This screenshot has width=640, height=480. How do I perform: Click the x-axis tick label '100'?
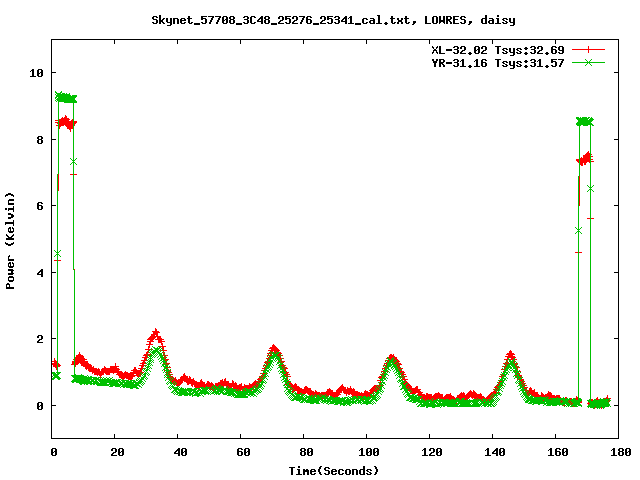[369, 452]
